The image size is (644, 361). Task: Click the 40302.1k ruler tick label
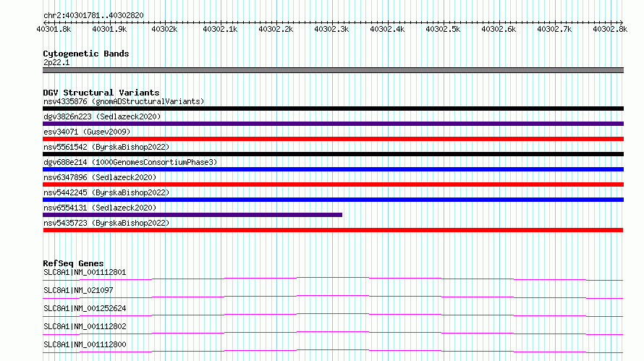220,29
